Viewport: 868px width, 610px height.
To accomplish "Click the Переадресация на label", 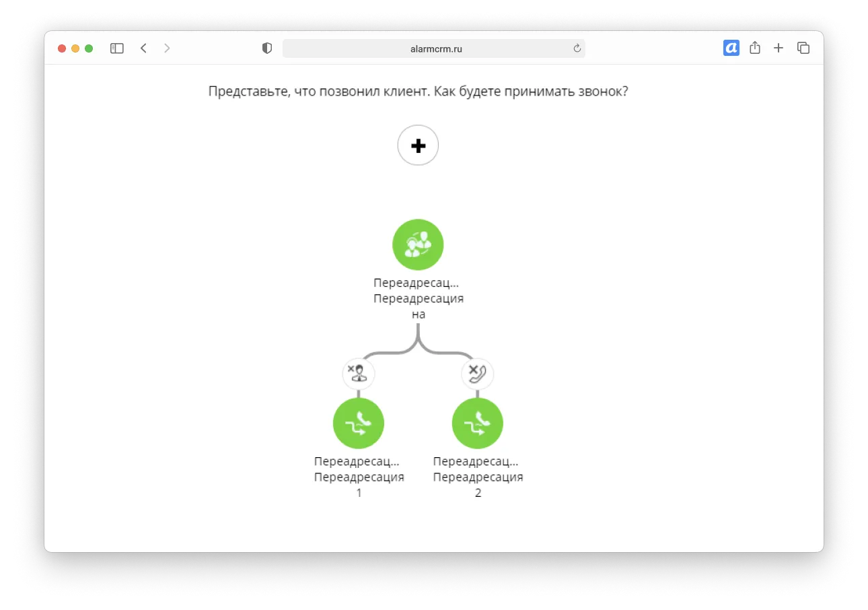I will tap(418, 298).
